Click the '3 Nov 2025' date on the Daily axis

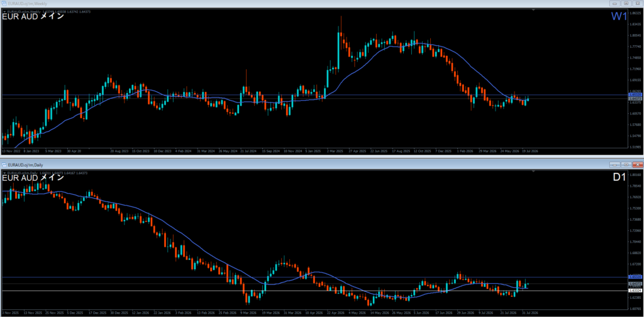tap(10, 313)
